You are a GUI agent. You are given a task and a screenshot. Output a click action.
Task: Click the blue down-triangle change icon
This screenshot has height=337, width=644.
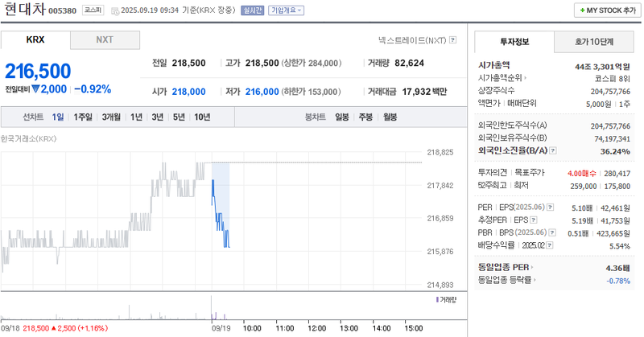click(35, 88)
